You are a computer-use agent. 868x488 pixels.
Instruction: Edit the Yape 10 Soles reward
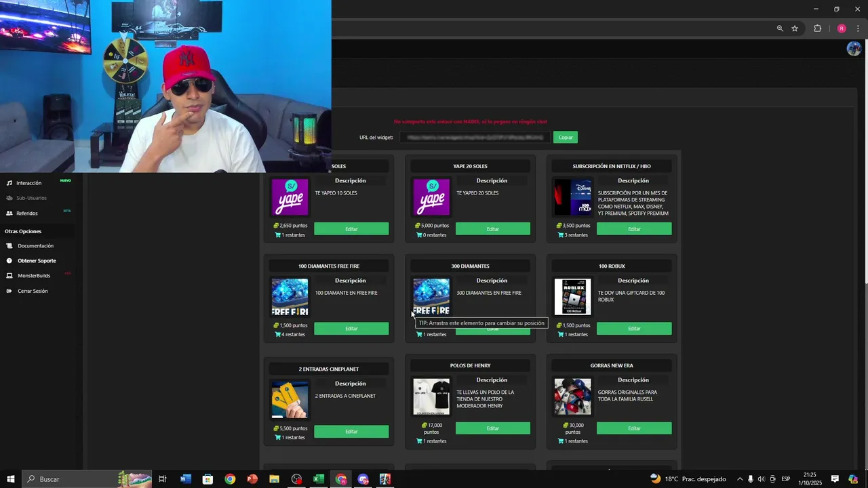click(351, 229)
